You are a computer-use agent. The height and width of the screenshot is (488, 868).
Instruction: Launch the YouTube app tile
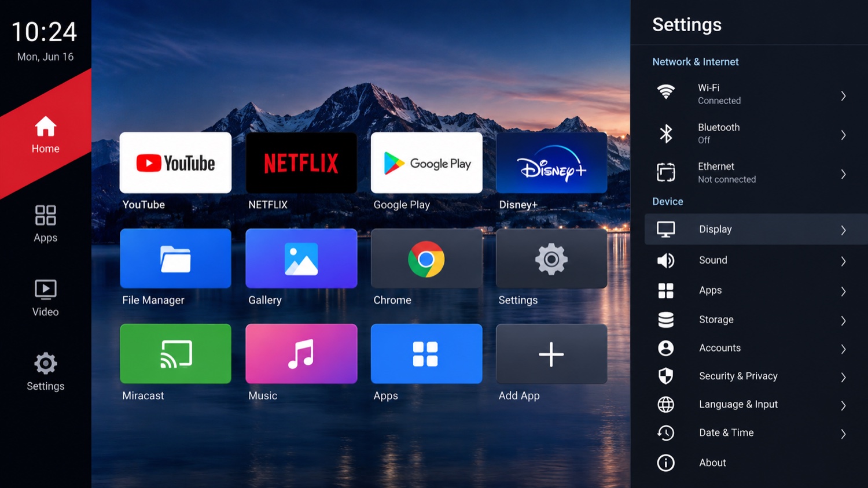(175, 162)
